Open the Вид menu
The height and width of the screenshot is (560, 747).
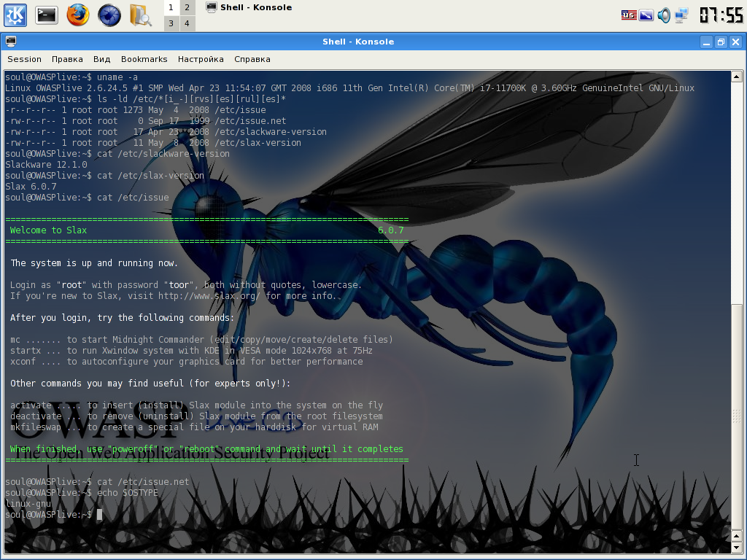coord(101,59)
